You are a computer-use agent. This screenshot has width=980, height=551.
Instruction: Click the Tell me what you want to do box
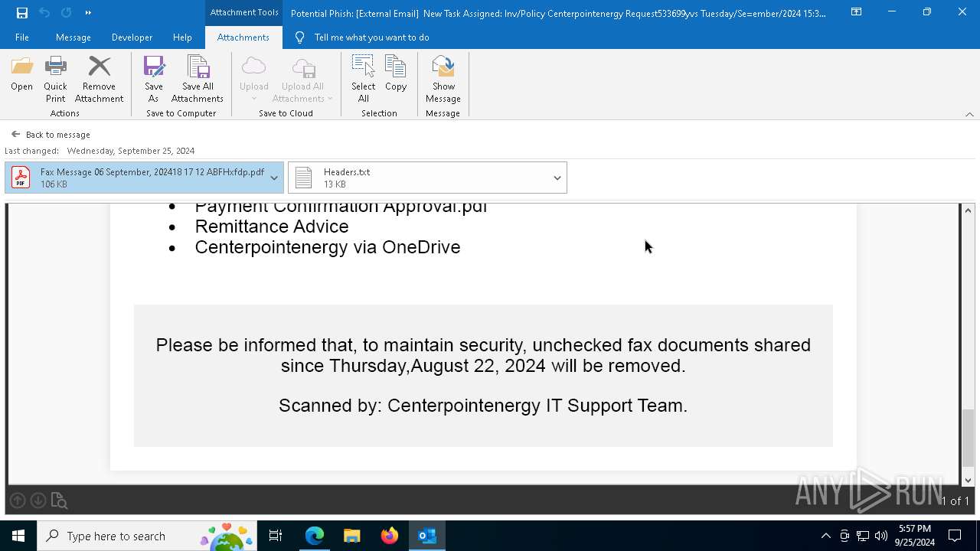(362, 37)
